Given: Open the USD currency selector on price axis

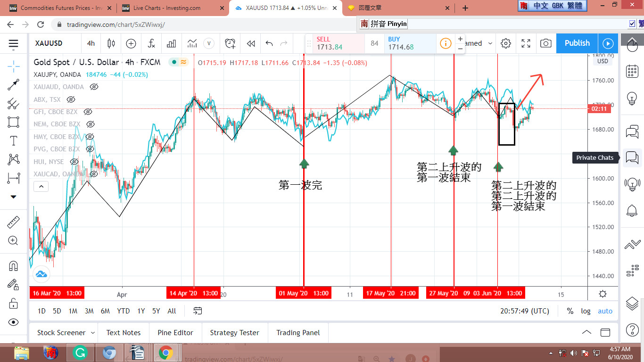Looking at the screenshot, I should tap(603, 61).
